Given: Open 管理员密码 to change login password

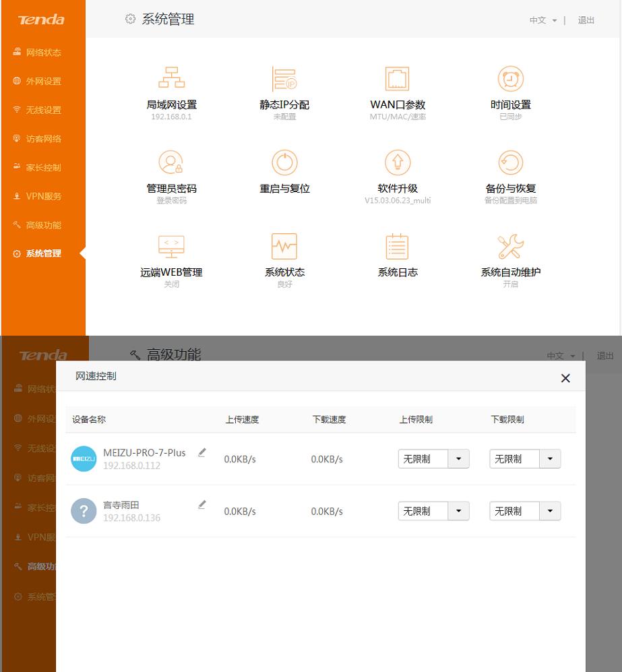Looking at the screenshot, I should tap(170, 175).
